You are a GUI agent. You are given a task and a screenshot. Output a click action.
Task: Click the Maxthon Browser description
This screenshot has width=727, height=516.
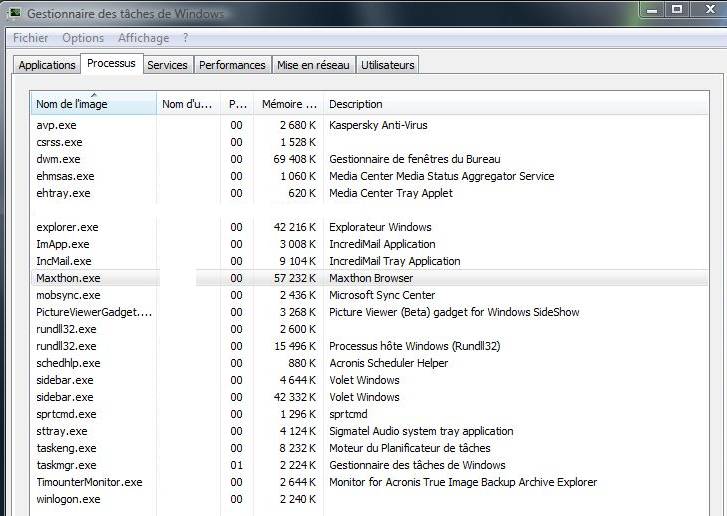tap(371, 278)
